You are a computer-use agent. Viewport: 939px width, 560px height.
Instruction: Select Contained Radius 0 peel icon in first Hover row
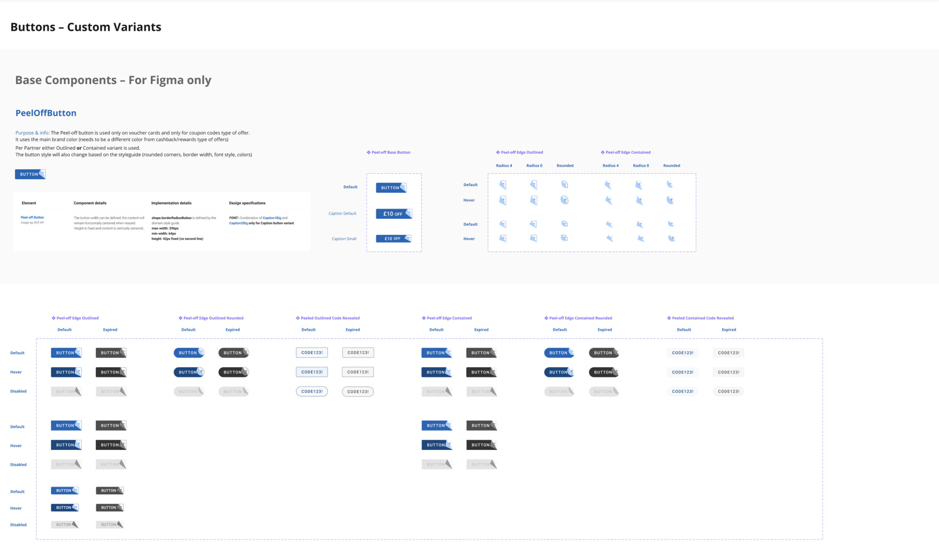(x=639, y=200)
